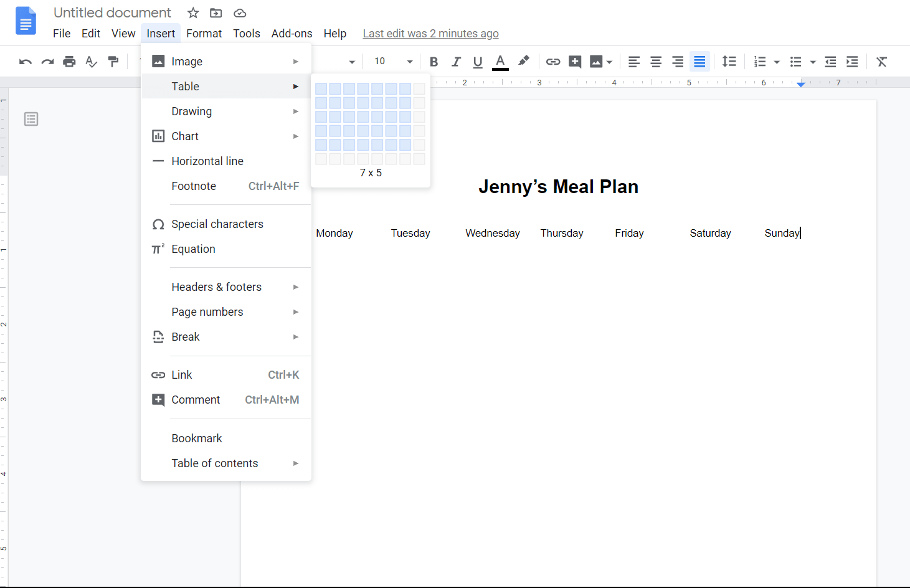Insert a 7 x 5 table from the grid
This screenshot has width=910, height=588.
404,145
